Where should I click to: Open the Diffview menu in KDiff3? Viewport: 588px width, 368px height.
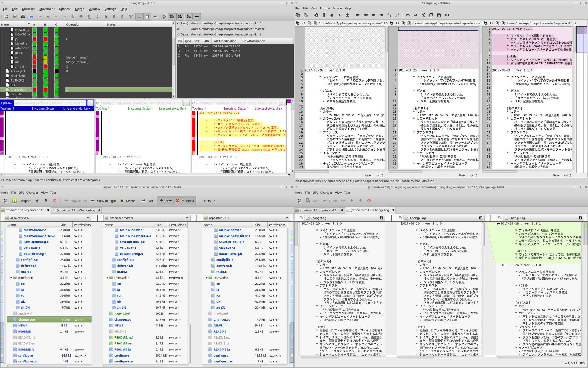tap(64, 9)
